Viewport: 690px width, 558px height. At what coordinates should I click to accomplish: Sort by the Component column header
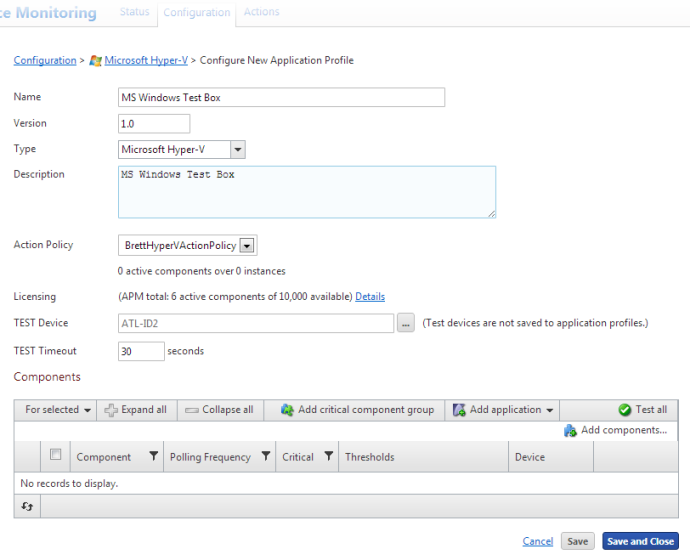pos(103,457)
